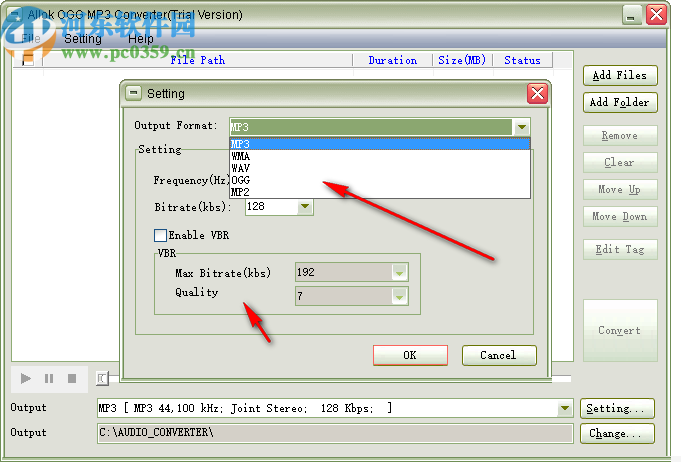Choose WMA from the format list
This screenshot has width=681, height=462.
[380, 156]
